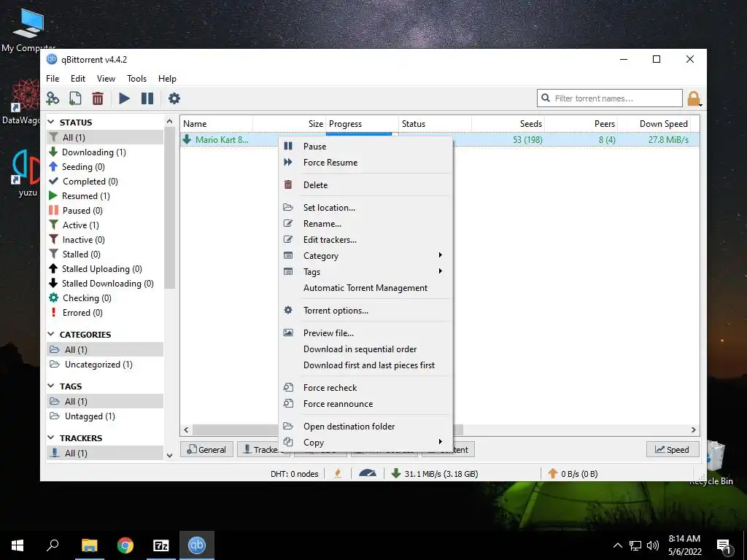Collapse the STATUS section
This screenshot has height=560, width=747.
click(x=51, y=122)
